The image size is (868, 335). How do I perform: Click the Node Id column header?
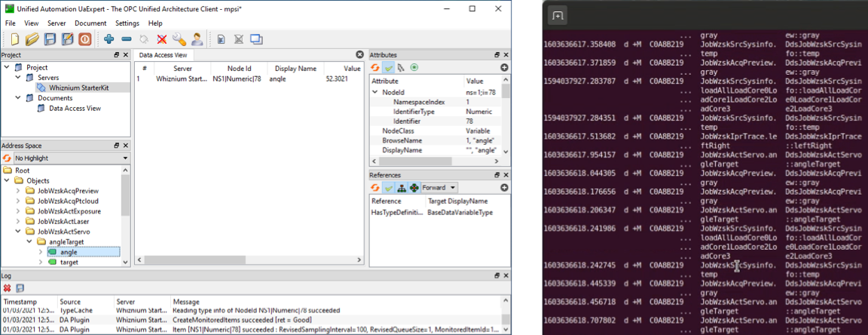(240, 69)
